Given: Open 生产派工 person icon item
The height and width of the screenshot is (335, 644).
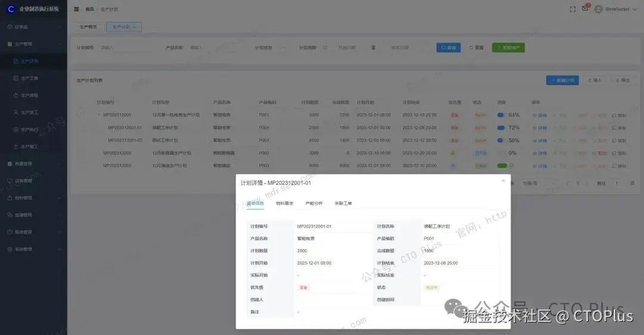Looking at the screenshot, I should [x=16, y=112].
